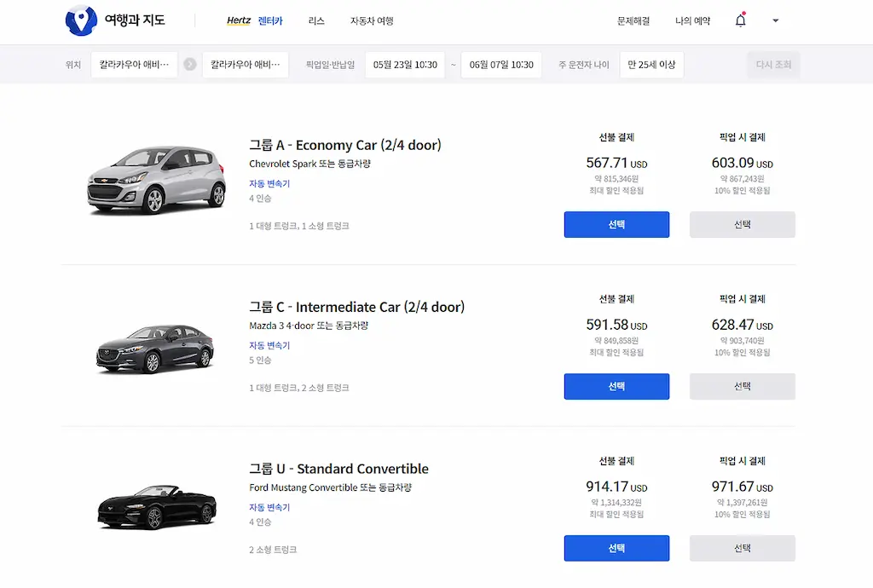Click the arrow between pickup and return locations

(189, 64)
